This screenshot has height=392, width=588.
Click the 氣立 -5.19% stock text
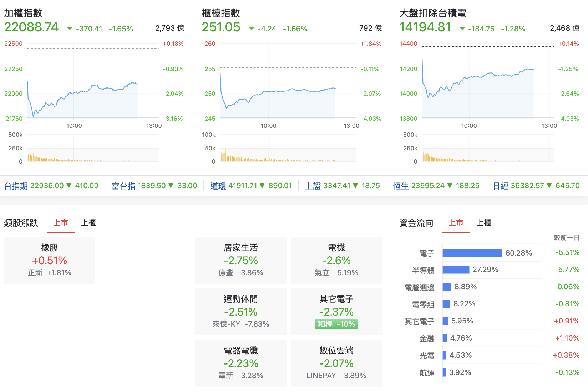click(336, 273)
